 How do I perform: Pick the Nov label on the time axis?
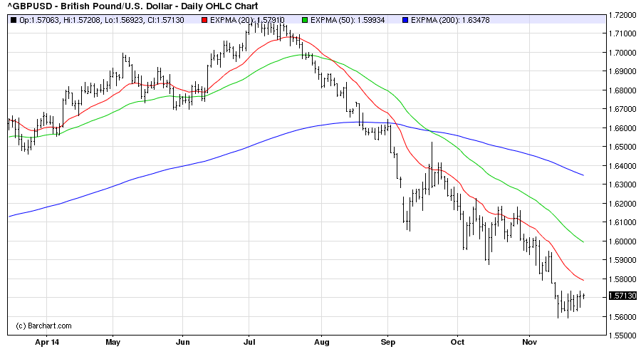(x=530, y=342)
